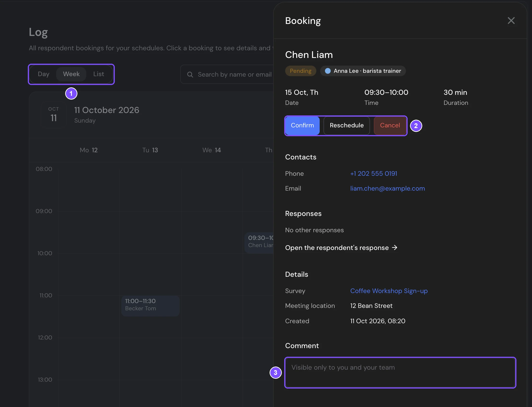
Task: Click the search magnifier icon
Action: (190, 75)
